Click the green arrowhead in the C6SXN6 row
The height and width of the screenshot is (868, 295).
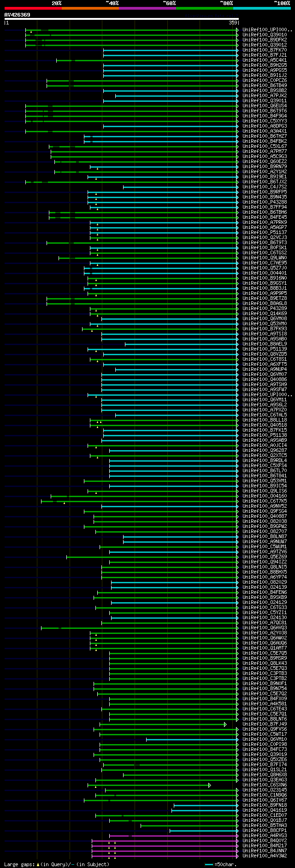210,785
